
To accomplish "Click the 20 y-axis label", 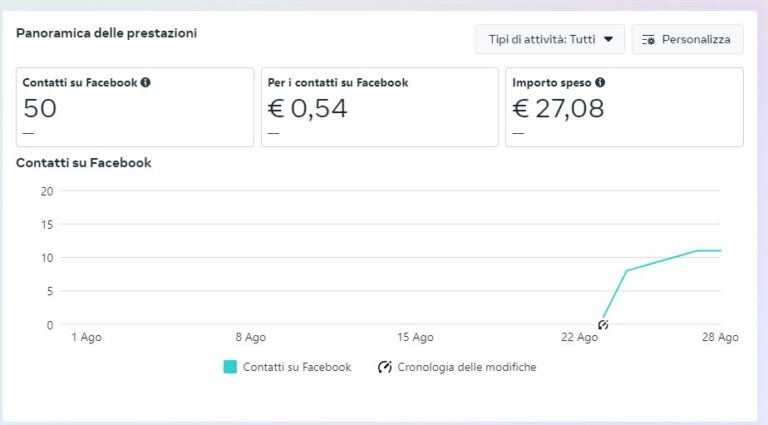I will pos(47,191).
